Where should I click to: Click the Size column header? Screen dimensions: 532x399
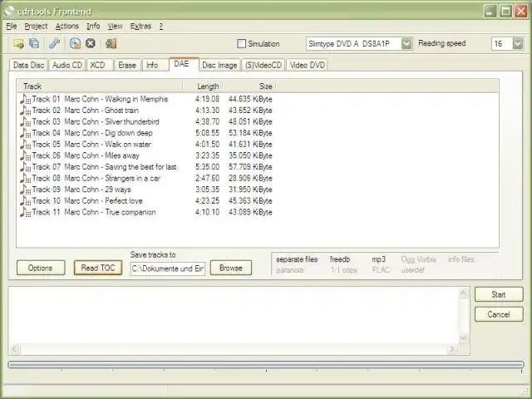[249, 86]
